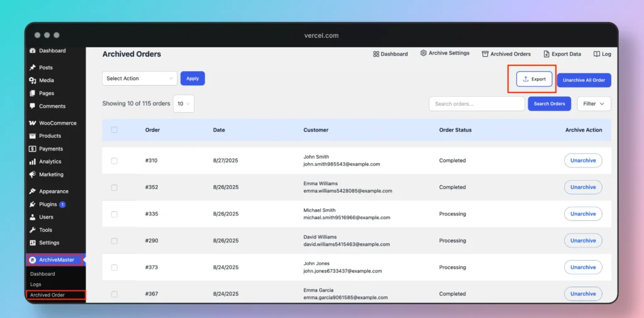Open the Export Data tab
The width and height of the screenshot is (644, 318).
click(x=562, y=54)
